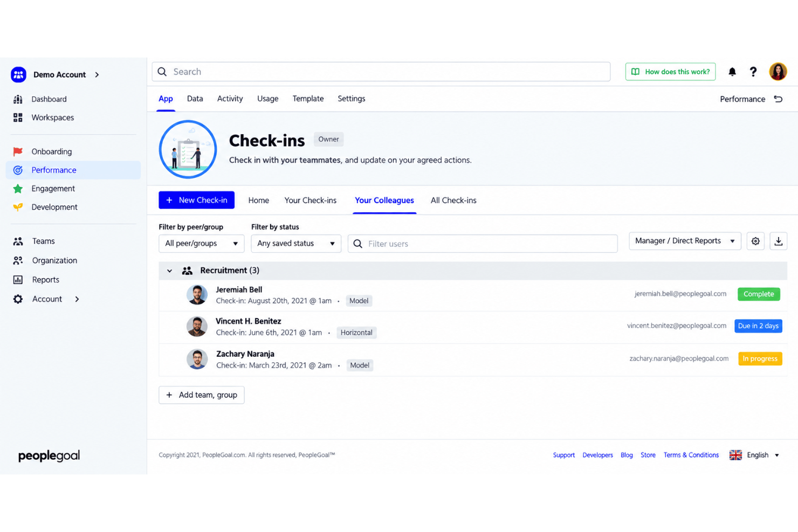Click the Demo Account logo icon
The width and height of the screenshot is (798, 532).
coord(18,74)
